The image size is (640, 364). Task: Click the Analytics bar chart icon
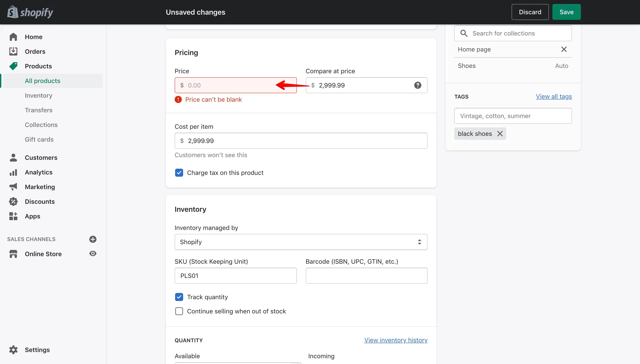coord(13,172)
